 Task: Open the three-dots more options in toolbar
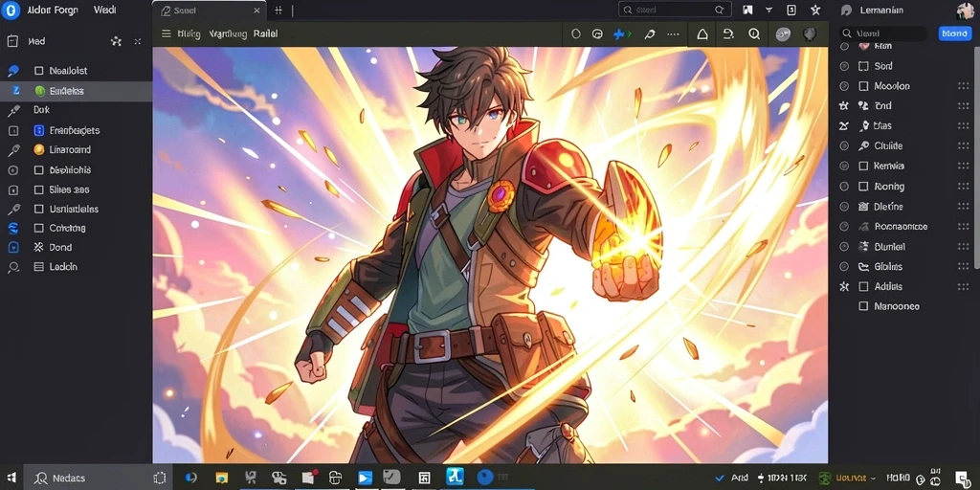(673, 34)
